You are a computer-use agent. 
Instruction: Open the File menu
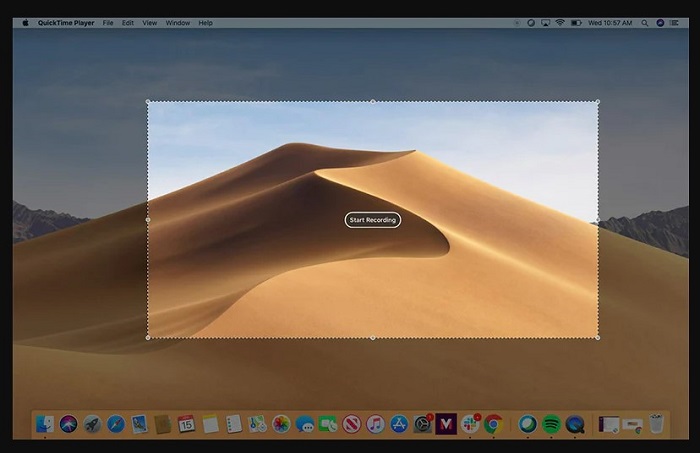108,23
